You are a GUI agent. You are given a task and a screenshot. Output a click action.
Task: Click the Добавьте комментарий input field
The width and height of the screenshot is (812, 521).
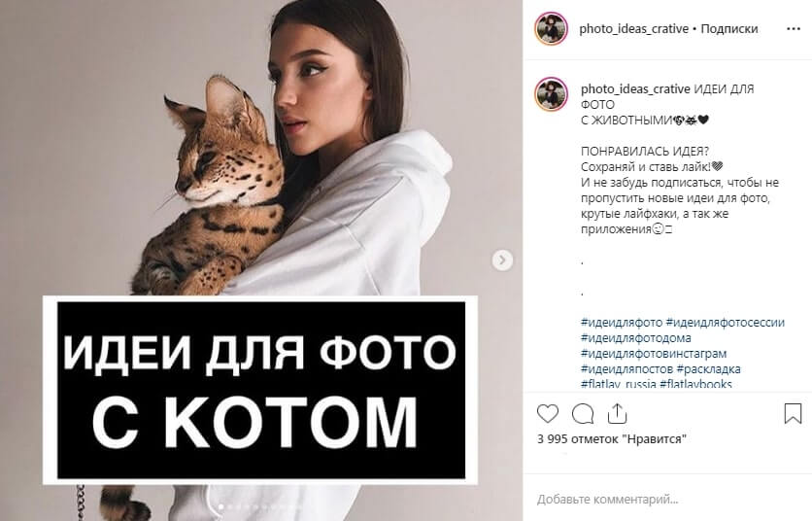tap(667, 500)
